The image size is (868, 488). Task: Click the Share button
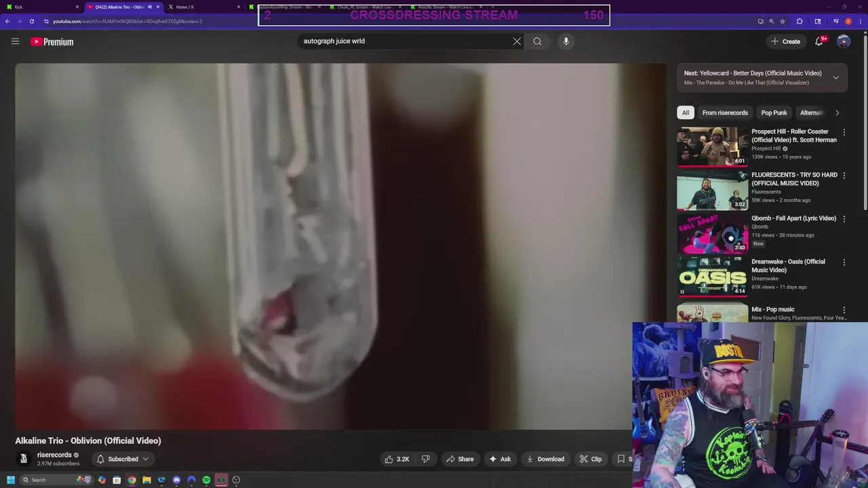(459, 459)
